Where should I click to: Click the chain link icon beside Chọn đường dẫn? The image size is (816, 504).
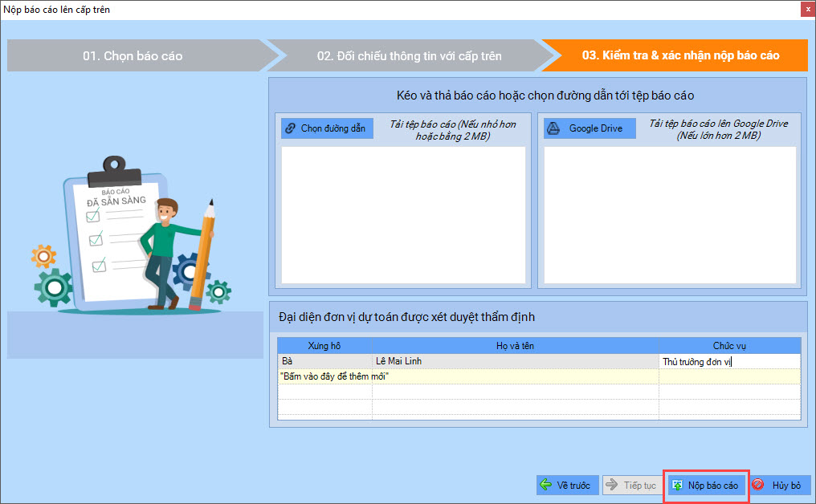[x=291, y=128]
